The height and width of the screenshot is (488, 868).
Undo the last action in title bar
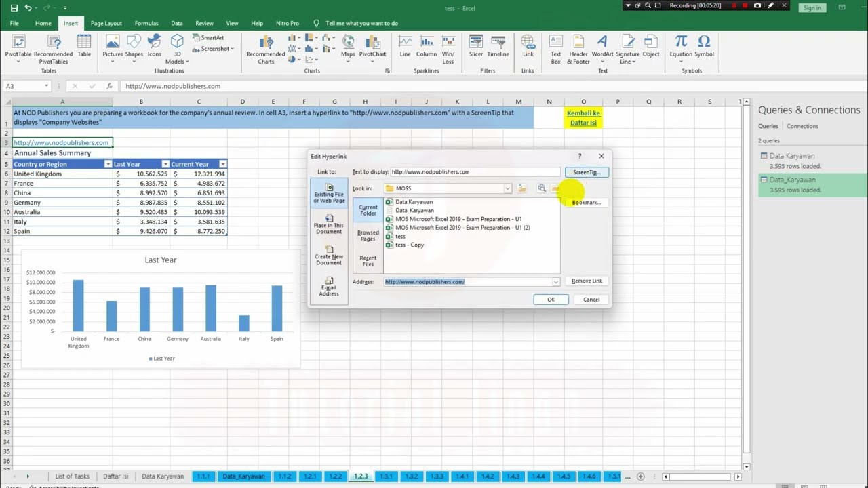[x=28, y=8]
